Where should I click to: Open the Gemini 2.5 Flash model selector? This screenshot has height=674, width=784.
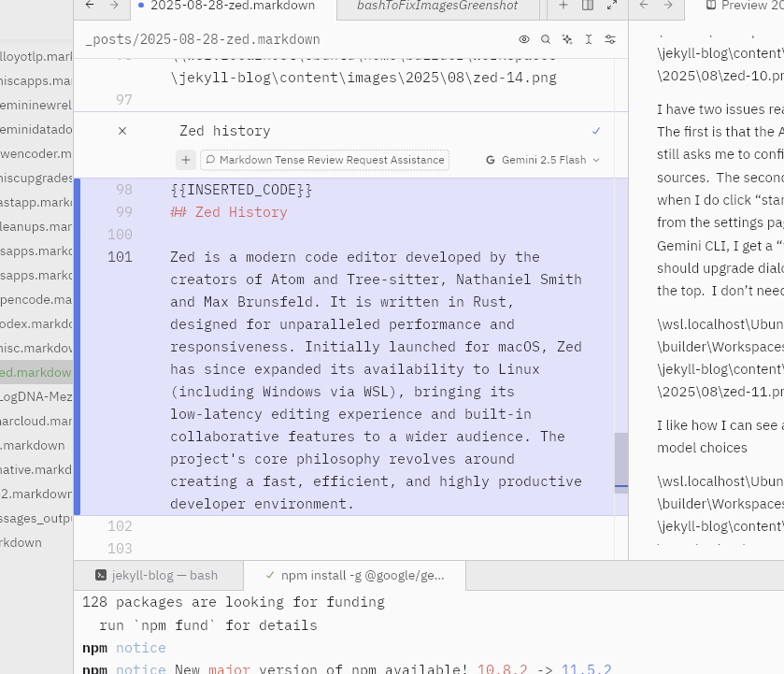pyautogui.click(x=543, y=160)
